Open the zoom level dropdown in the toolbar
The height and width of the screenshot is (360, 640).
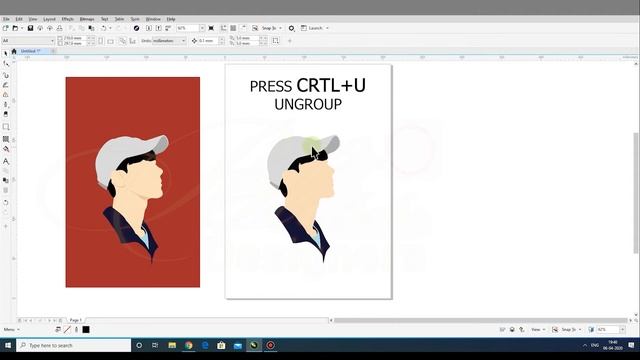click(x=202, y=28)
